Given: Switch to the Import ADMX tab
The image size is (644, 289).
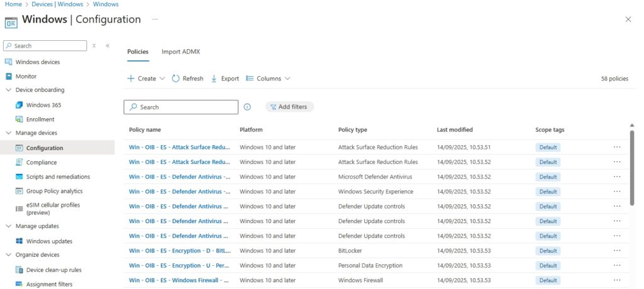Looking at the screenshot, I should click(180, 52).
